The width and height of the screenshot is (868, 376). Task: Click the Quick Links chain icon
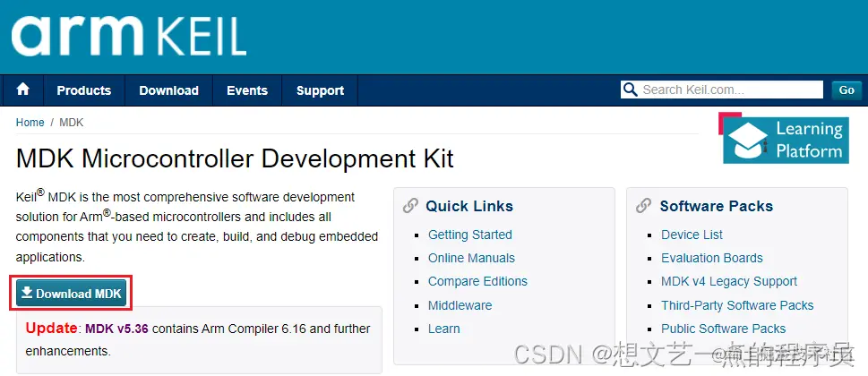[410, 206]
